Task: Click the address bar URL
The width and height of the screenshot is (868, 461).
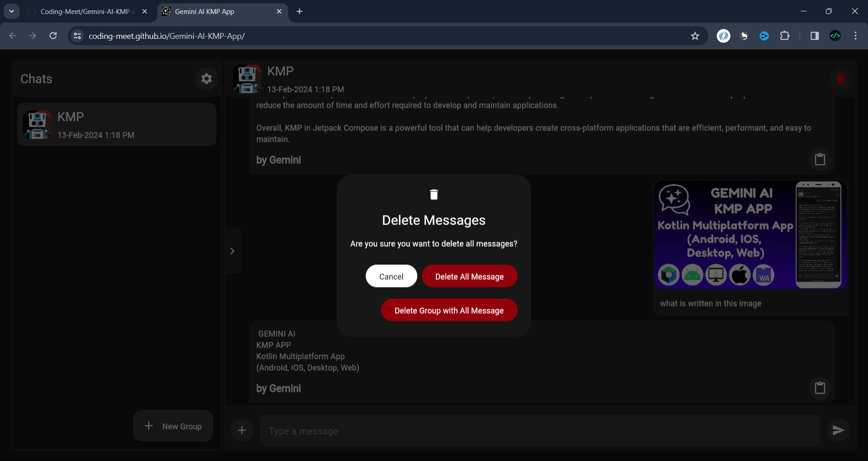Action: click(x=166, y=36)
